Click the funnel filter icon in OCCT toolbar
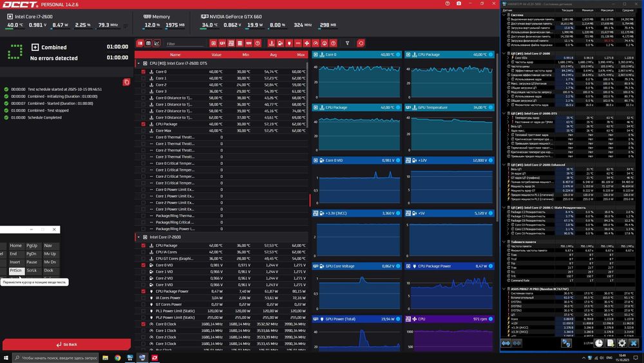 coord(348,43)
